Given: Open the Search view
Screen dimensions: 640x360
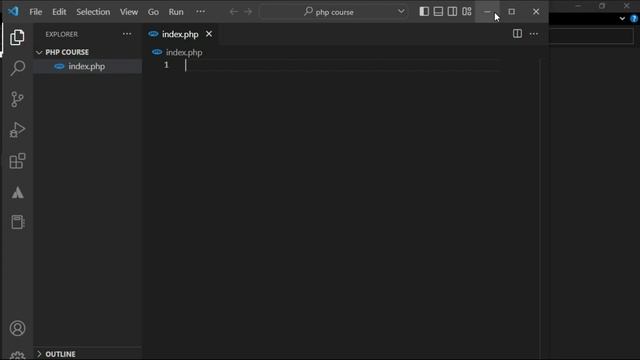Looking at the screenshot, I should tap(17, 68).
